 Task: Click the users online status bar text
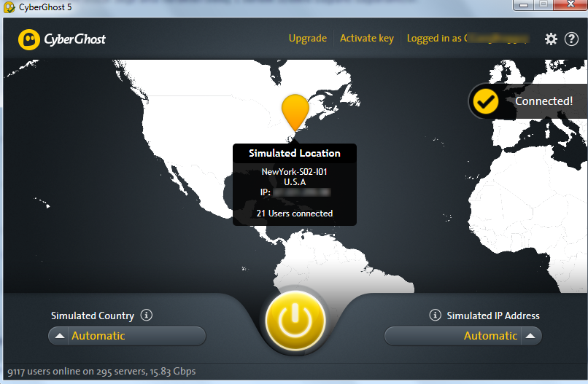click(x=101, y=372)
